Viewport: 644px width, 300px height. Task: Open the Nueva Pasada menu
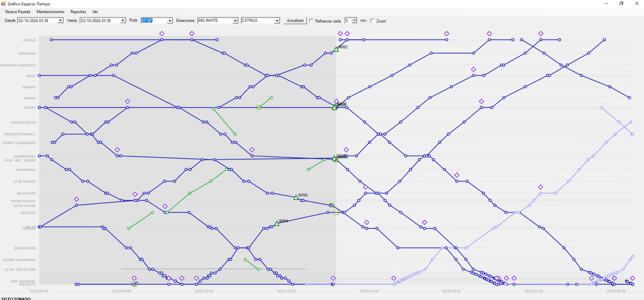(x=18, y=12)
